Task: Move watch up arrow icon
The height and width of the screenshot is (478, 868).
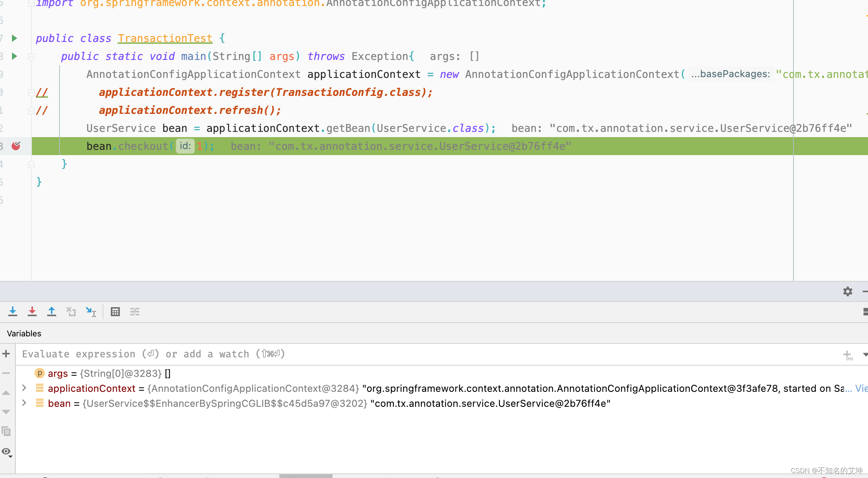Action: pyautogui.click(x=6, y=393)
